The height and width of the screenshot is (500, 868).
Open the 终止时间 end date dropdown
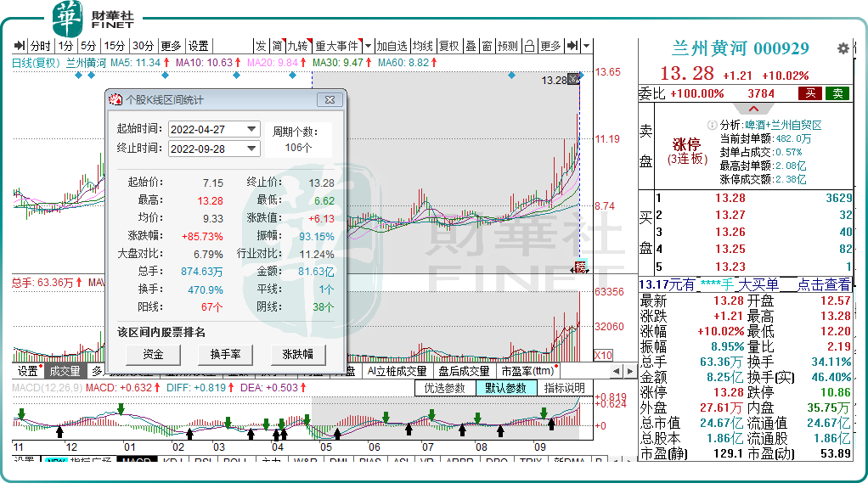[x=251, y=149]
